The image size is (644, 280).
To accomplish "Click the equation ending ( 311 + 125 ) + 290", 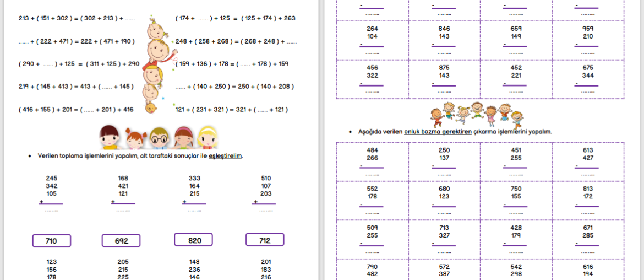I will (x=79, y=64).
